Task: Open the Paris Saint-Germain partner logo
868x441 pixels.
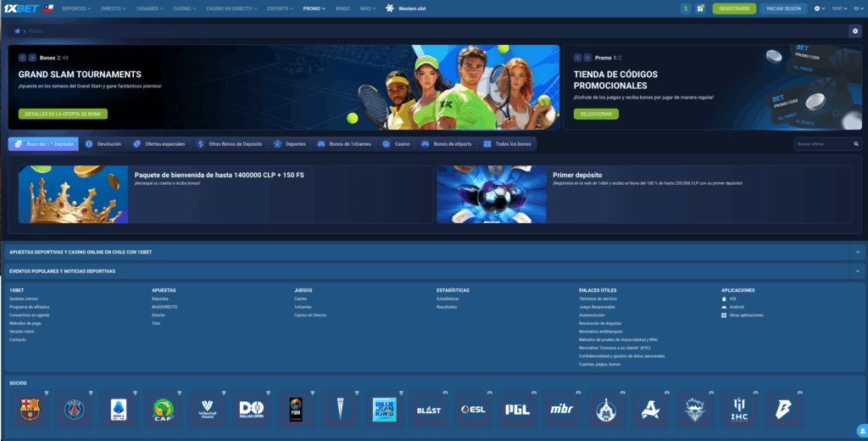Action: (x=75, y=410)
